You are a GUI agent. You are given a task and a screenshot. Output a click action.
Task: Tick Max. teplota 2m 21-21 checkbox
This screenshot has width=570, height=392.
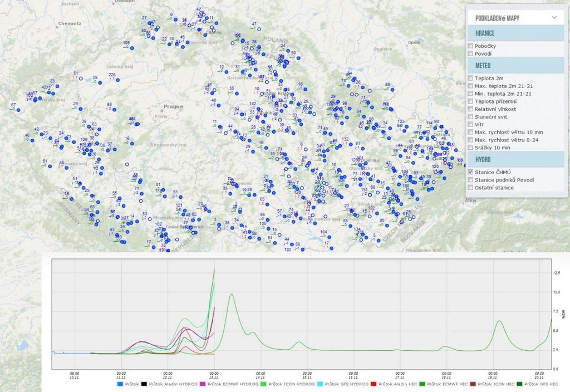[x=470, y=86]
